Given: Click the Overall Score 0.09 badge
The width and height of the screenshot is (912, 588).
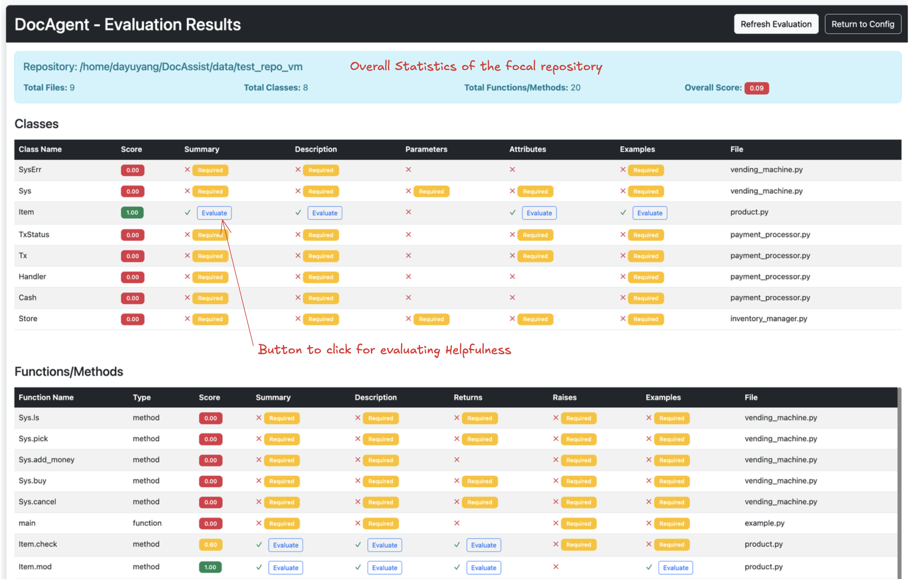Looking at the screenshot, I should click(756, 88).
